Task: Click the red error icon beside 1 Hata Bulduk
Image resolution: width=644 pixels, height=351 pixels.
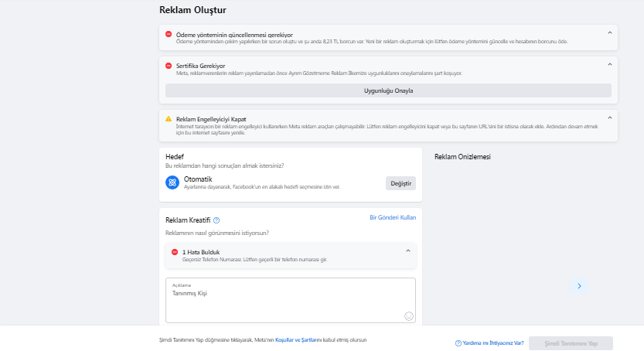Action: point(175,252)
